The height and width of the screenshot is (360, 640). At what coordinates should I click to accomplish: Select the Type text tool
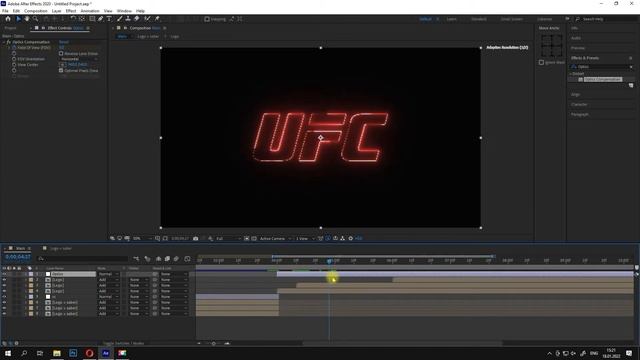coord(109,19)
